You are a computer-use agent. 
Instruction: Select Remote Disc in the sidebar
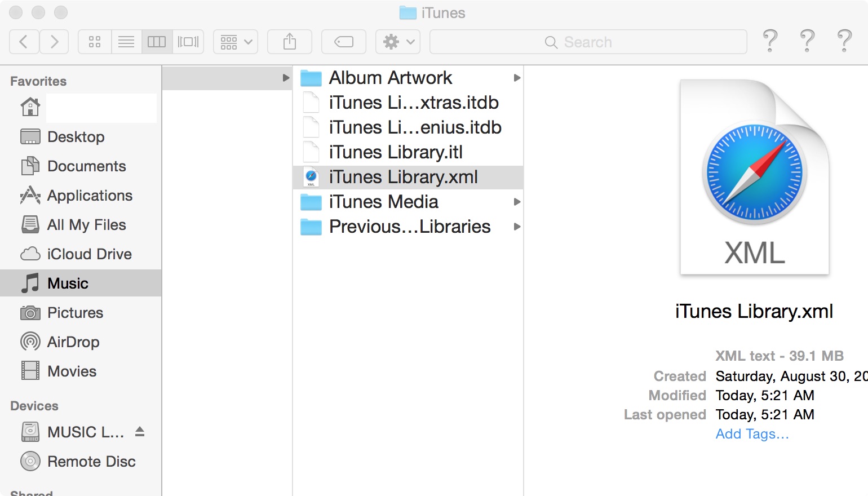(81, 462)
